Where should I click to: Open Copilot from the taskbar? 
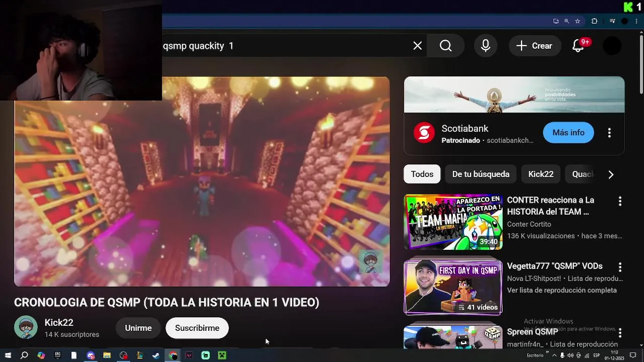pyautogui.click(x=41, y=355)
